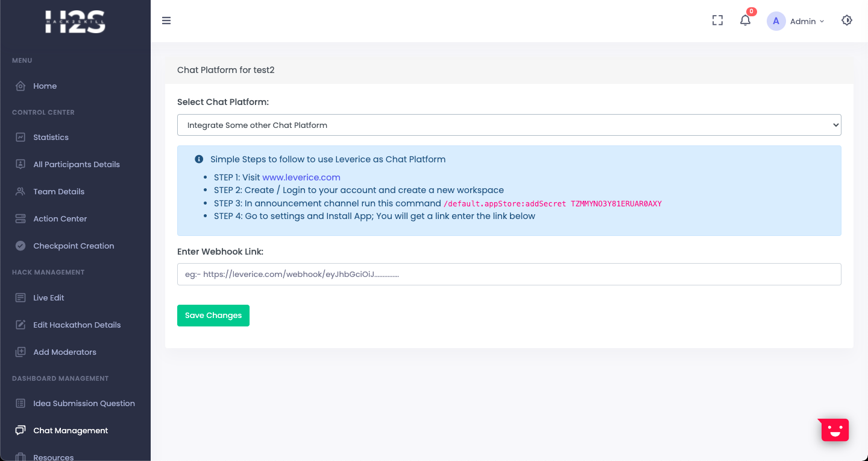Open All Participants Details page
868x461 pixels.
[x=76, y=164]
